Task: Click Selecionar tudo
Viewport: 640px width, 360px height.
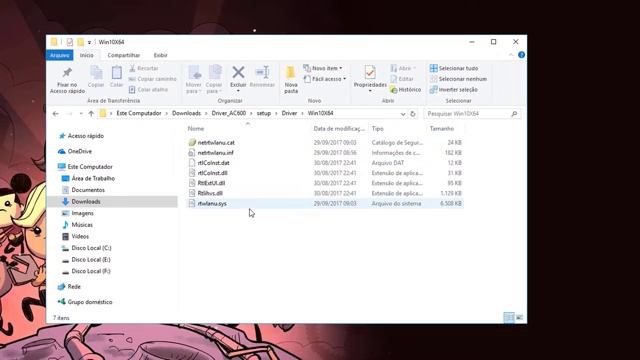Action: (x=454, y=69)
